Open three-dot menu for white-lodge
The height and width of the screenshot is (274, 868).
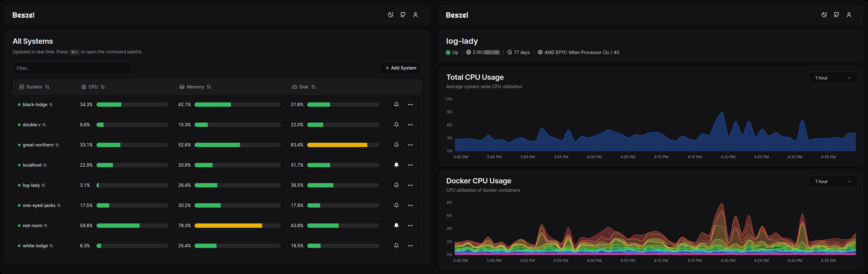[x=410, y=246]
